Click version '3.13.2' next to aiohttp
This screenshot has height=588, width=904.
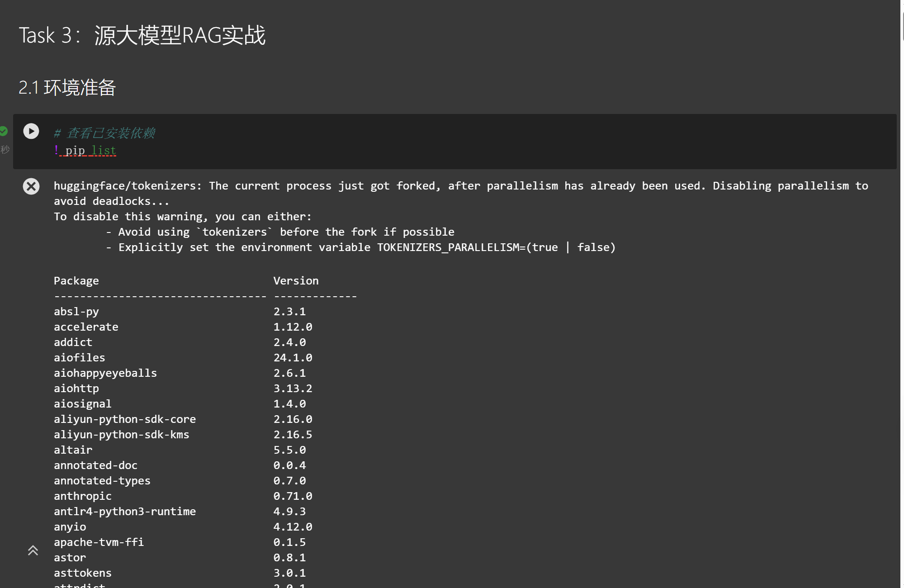tap(293, 389)
